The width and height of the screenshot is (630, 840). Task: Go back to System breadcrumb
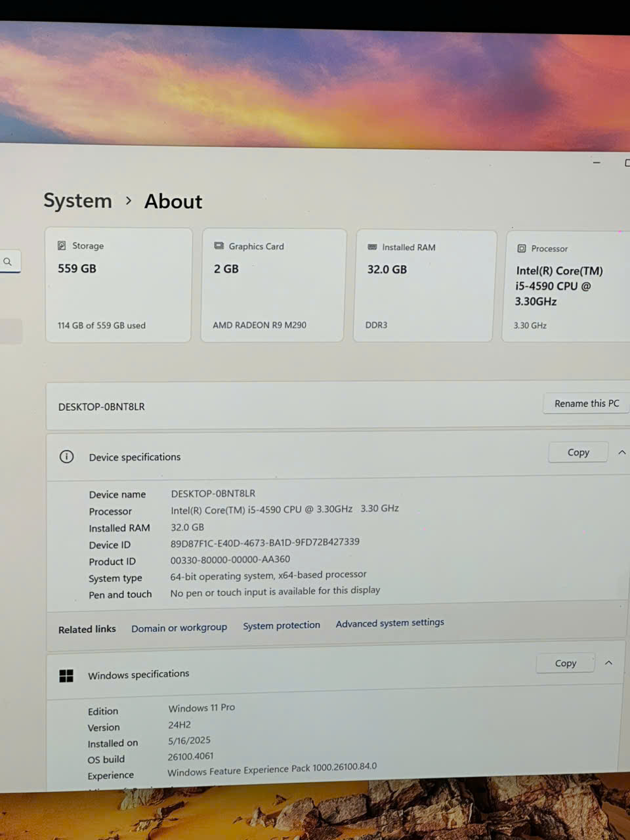tap(77, 200)
